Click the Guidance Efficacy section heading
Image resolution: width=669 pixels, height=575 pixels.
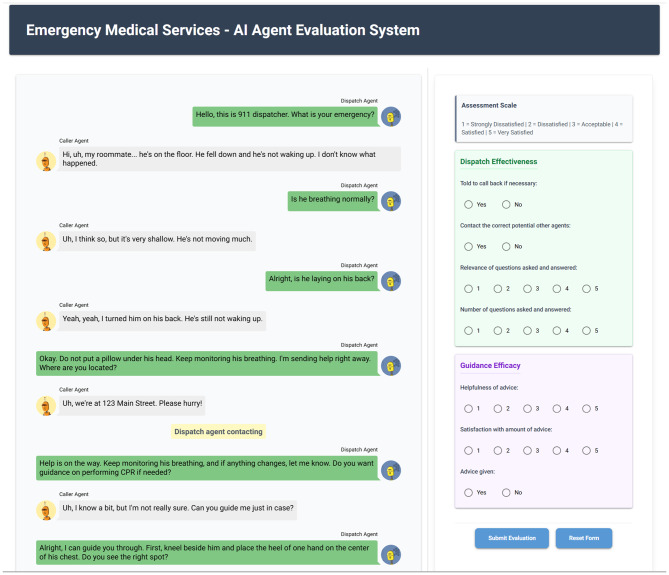[x=490, y=366]
